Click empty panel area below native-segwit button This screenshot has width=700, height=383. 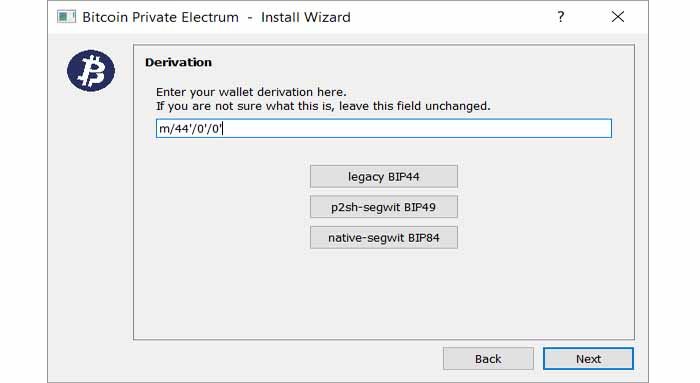pyautogui.click(x=384, y=295)
